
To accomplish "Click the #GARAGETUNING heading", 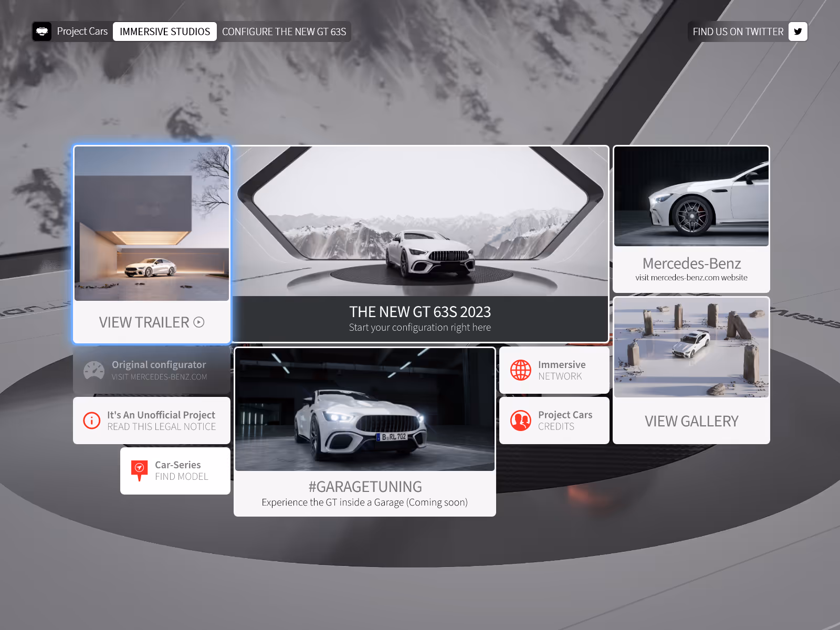I will (365, 487).
